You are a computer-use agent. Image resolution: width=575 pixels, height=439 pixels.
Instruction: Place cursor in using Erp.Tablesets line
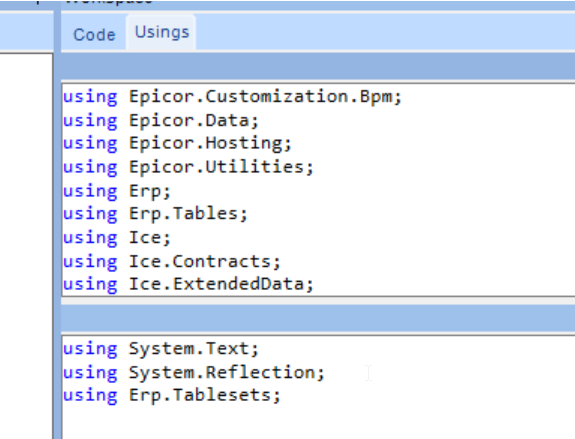172,395
